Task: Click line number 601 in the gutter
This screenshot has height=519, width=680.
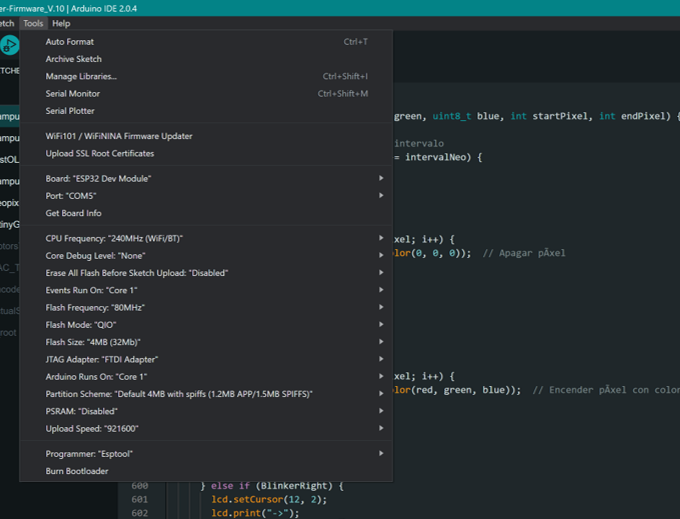Action: pyautogui.click(x=140, y=499)
